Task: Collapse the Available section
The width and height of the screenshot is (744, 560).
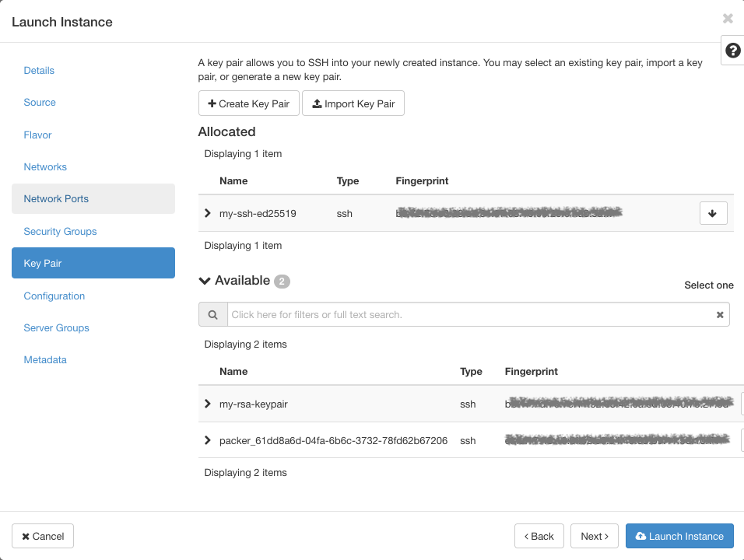Action: (x=205, y=281)
